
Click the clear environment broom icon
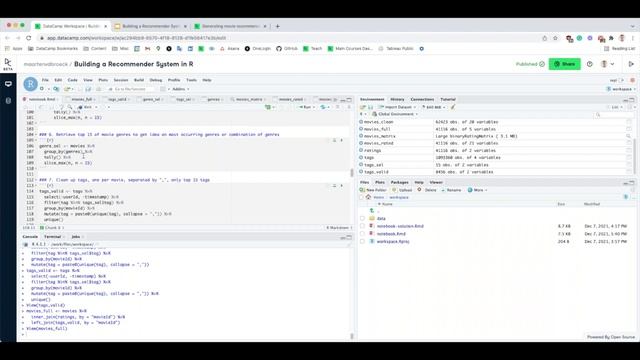tap(453, 107)
